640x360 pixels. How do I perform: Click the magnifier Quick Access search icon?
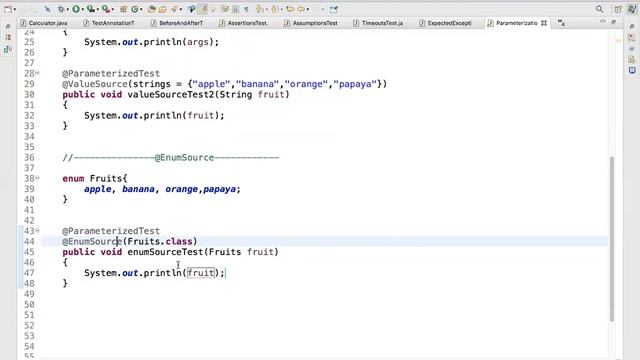coord(599,9)
